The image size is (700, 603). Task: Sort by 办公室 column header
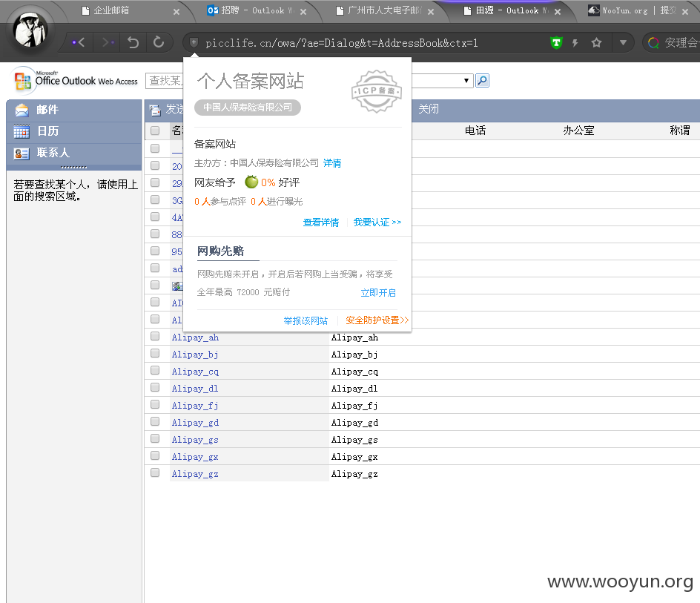coord(578,131)
